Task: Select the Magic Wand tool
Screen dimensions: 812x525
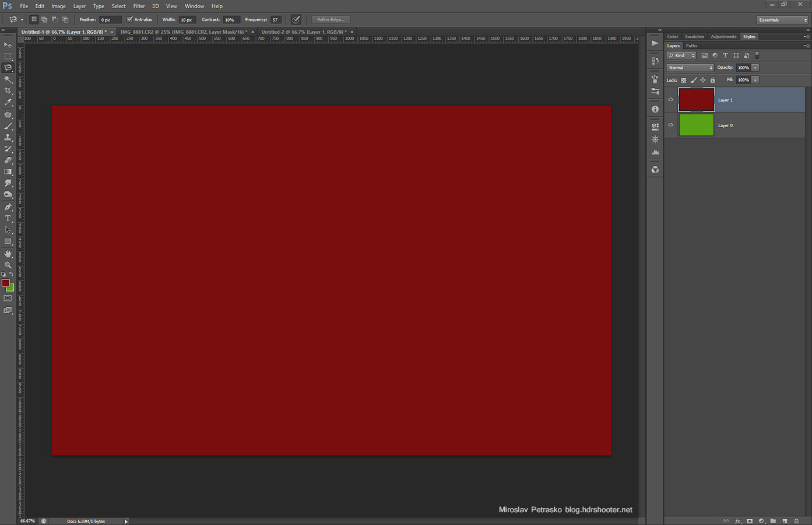Action: [x=8, y=79]
